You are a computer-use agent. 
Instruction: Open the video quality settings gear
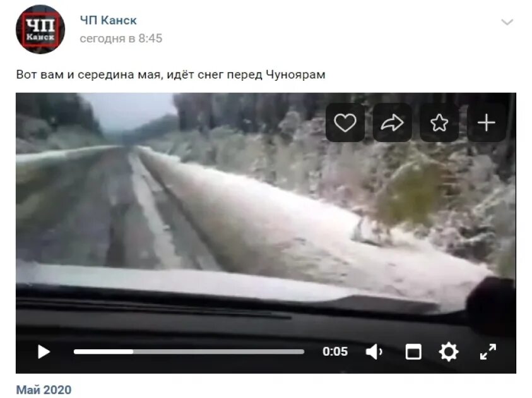click(x=449, y=351)
